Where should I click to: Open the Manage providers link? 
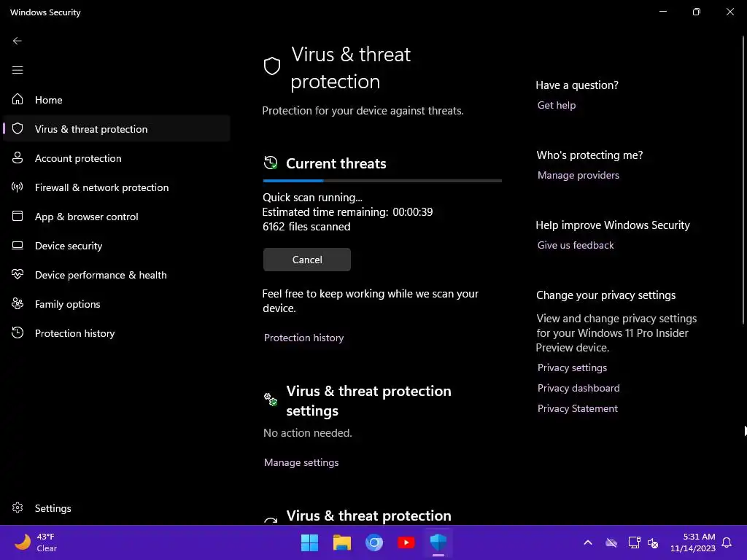(578, 175)
